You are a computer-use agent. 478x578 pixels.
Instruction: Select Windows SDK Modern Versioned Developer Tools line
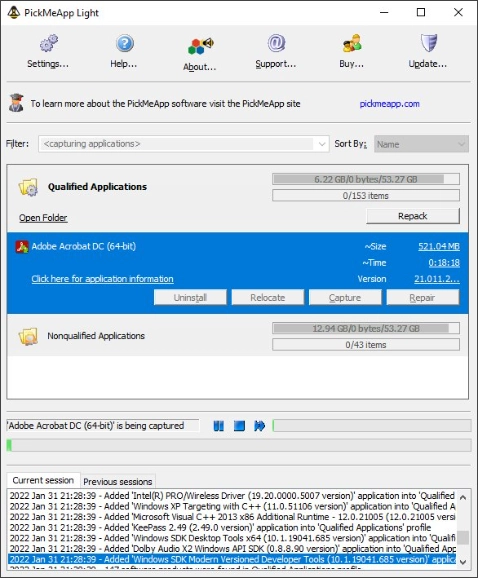click(x=232, y=559)
